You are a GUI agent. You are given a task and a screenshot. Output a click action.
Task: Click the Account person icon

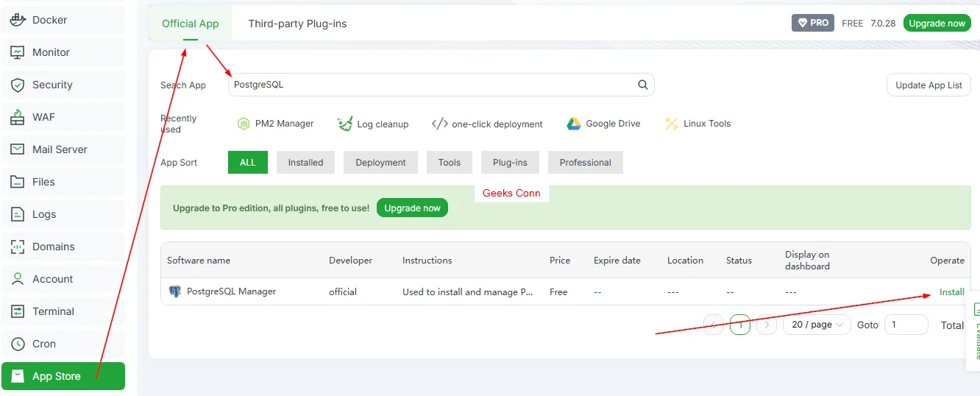tap(18, 279)
